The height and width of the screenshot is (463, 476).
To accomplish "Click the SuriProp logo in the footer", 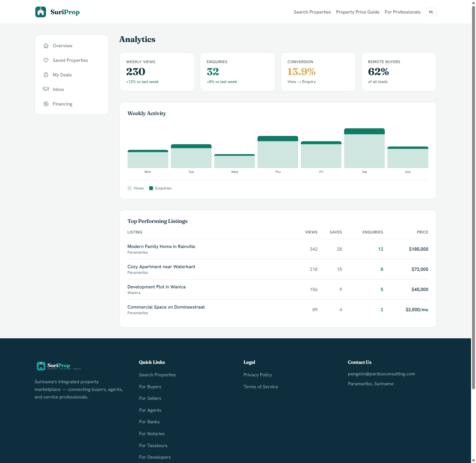I will click(59, 366).
